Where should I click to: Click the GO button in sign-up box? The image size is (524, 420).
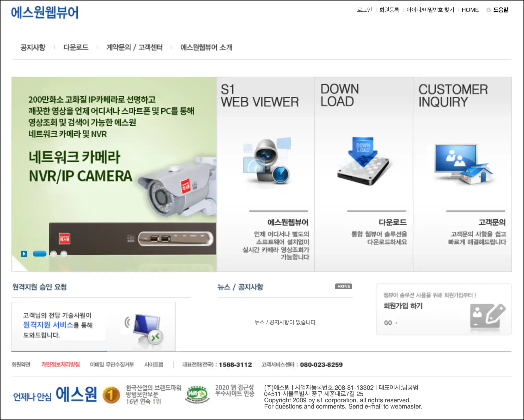pyautogui.click(x=390, y=323)
